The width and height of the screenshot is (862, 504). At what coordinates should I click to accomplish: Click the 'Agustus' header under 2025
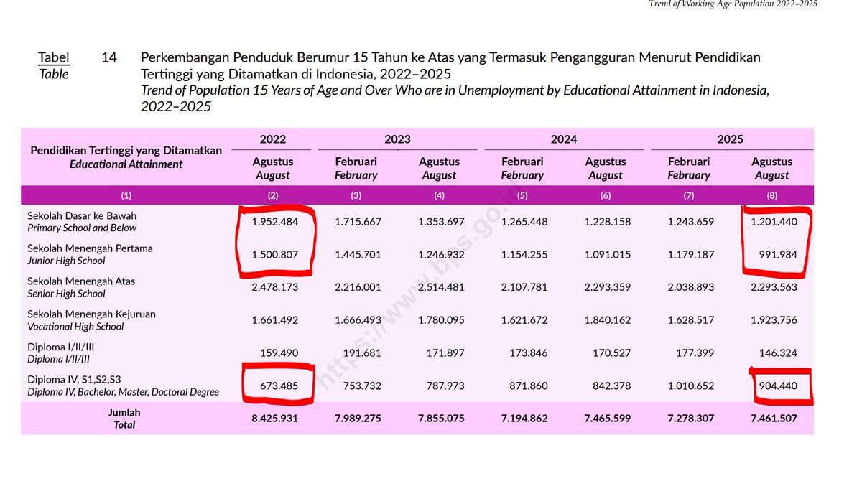tap(772, 162)
